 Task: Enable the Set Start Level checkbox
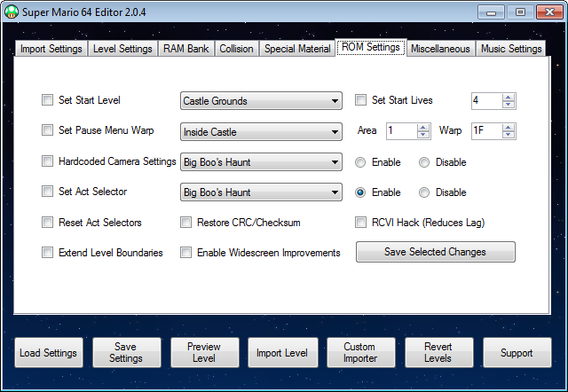click(x=47, y=101)
